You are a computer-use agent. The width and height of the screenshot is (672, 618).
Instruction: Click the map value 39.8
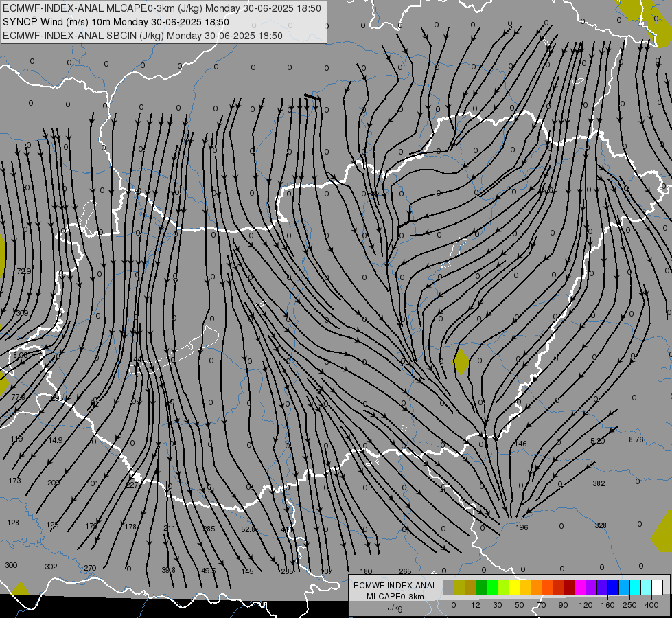[168, 570]
